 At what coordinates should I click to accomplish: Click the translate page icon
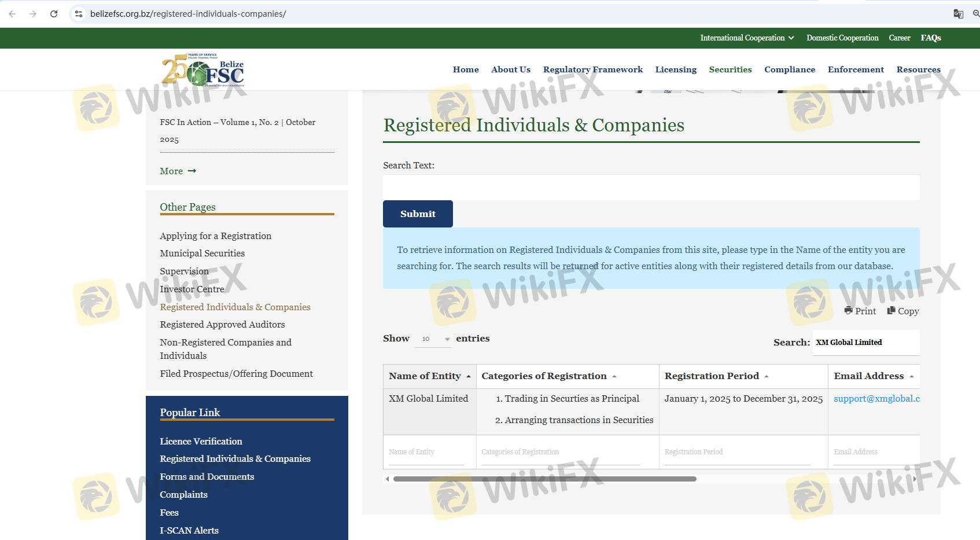[958, 14]
